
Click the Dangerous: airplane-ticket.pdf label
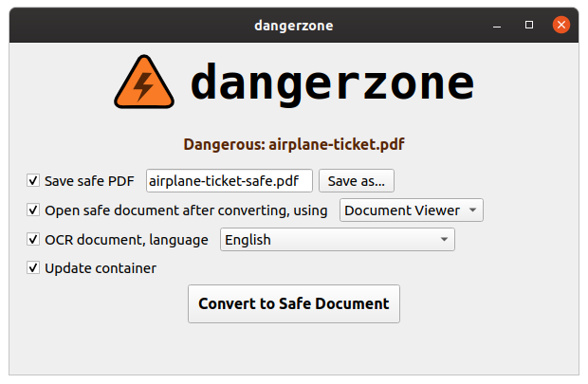click(294, 144)
